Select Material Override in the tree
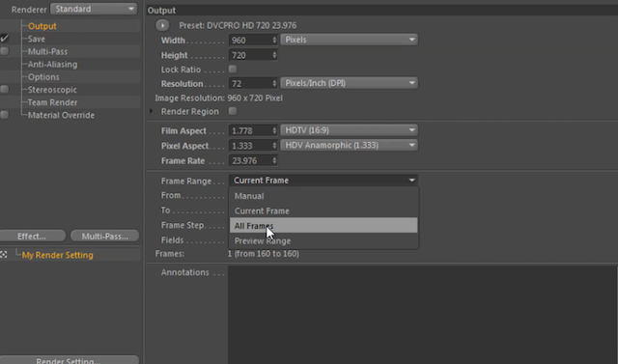The image size is (618, 364). pyautogui.click(x=61, y=115)
